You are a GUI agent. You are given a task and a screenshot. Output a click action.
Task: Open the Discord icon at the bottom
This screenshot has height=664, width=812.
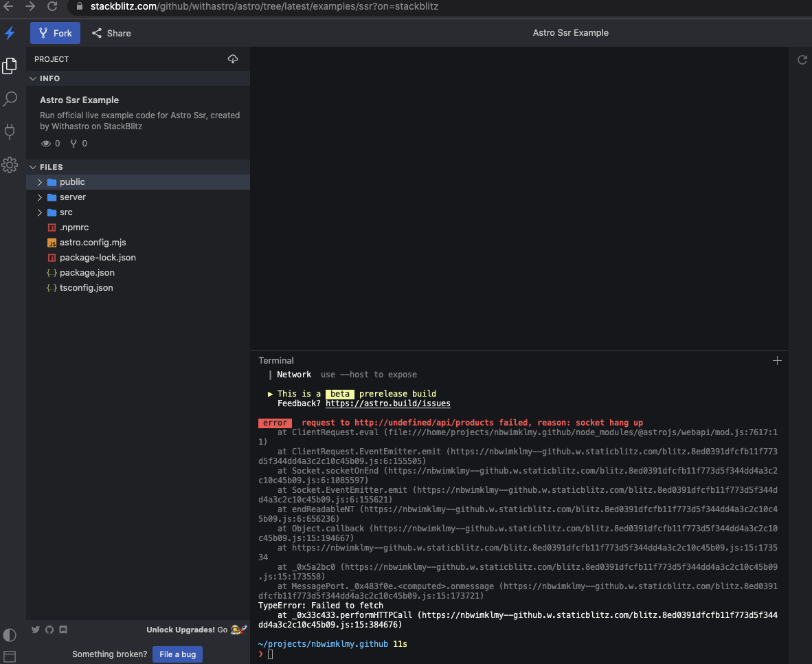[x=64, y=630]
